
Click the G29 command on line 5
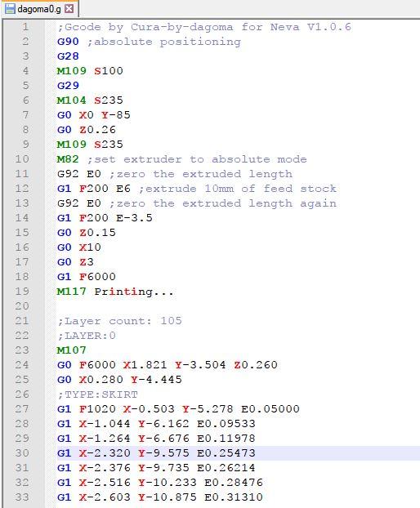click(68, 86)
